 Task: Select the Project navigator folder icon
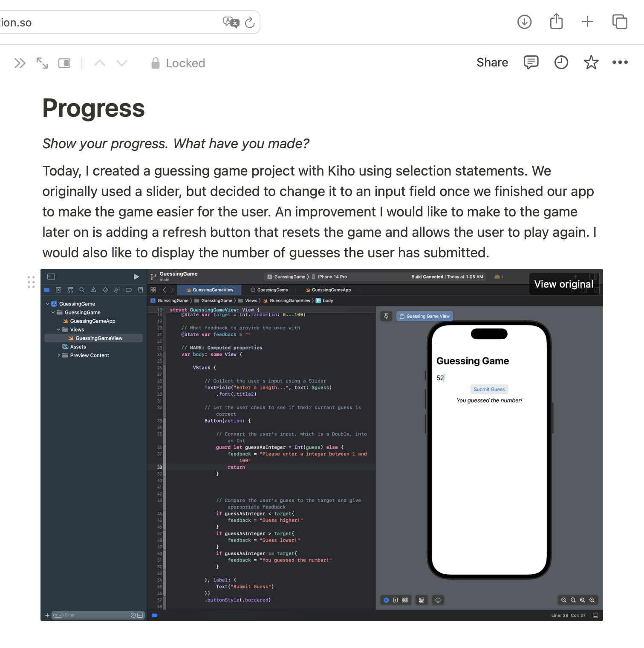pyautogui.click(x=46, y=290)
